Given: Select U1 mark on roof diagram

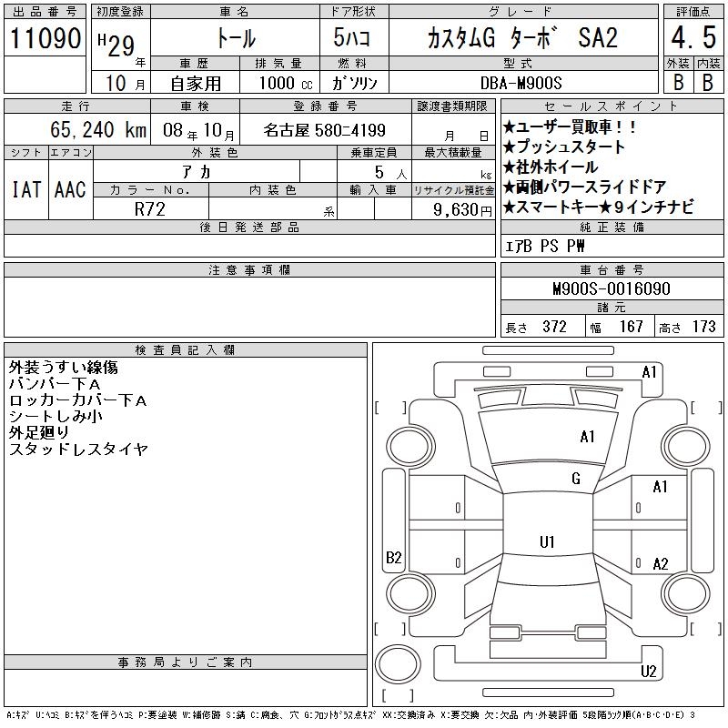Looking at the screenshot, I should click(x=547, y=541).
